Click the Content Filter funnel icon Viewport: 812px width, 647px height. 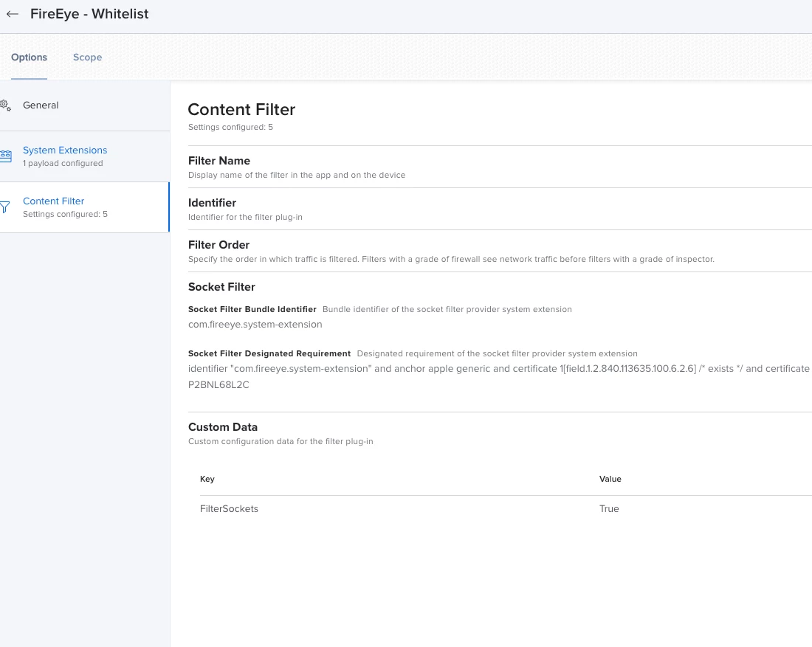[4, 207]
